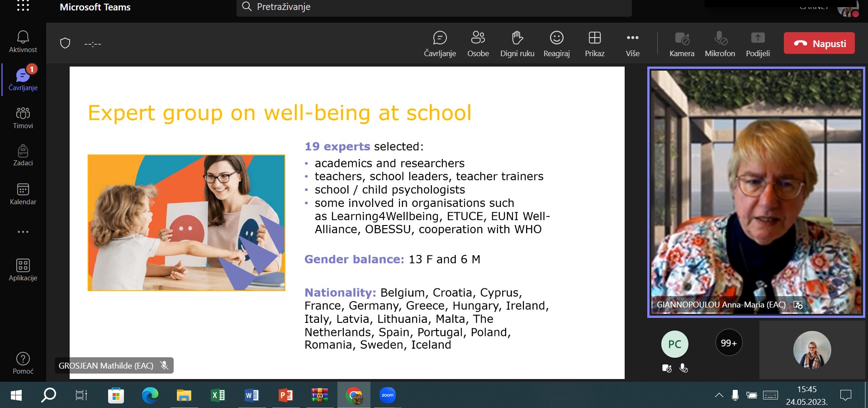The width and height of the screenshot is (868, 408).
Task: Open the Teams app launcher grid
Action: click(23, 6)
